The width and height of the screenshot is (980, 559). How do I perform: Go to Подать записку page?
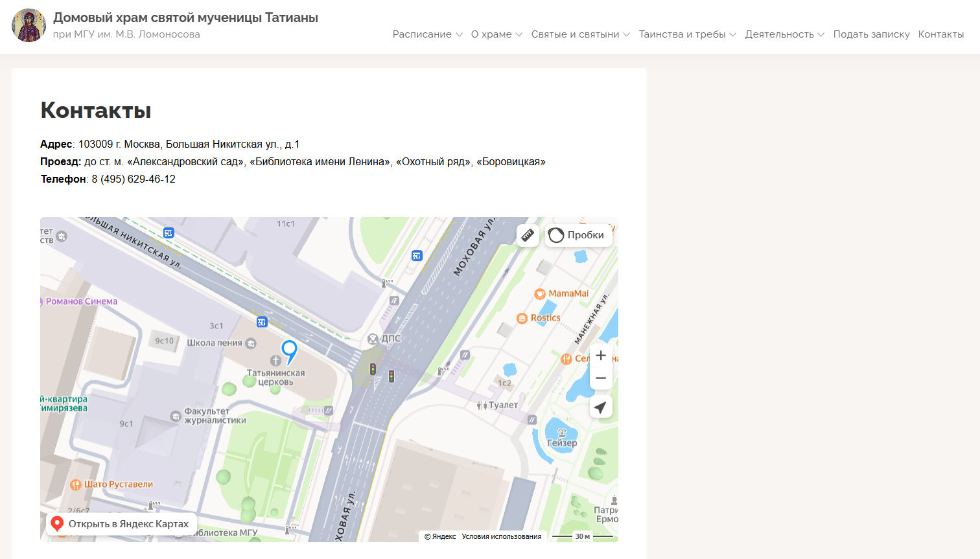point(872,34)
